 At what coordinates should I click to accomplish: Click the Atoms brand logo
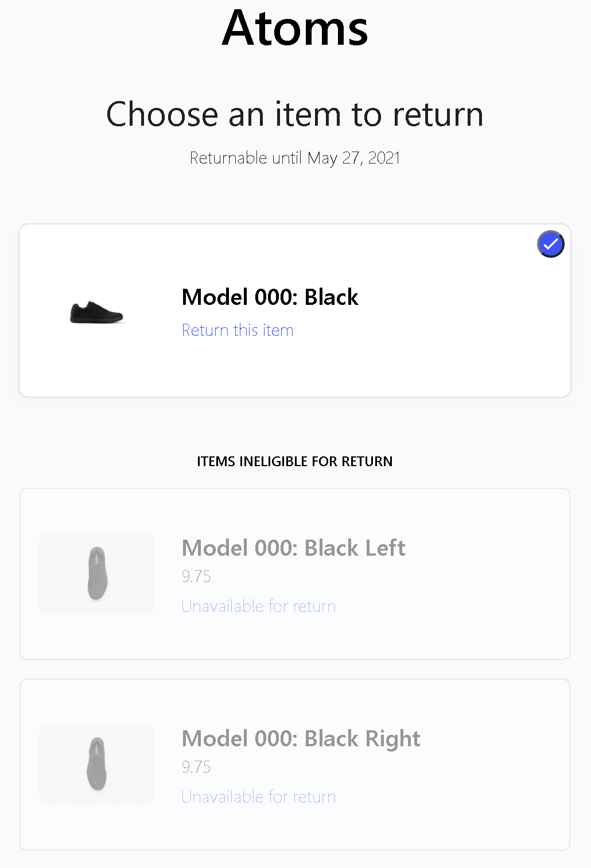[295, 28]
